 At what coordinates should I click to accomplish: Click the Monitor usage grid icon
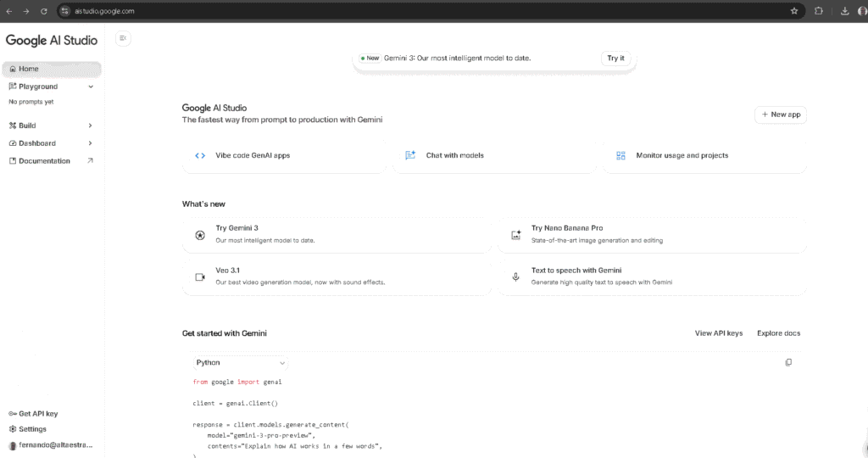coord(620,155)
